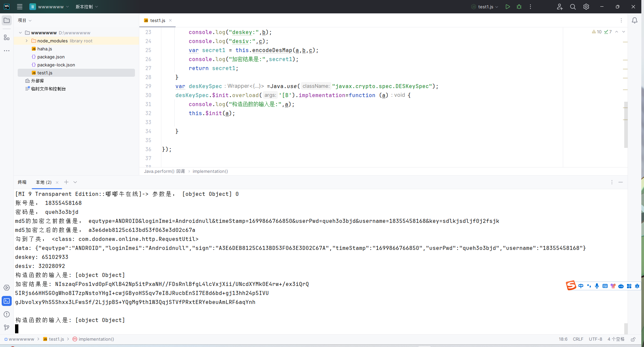Close the test1.js editor tab
644x347 pixels.
pos(170,20)
